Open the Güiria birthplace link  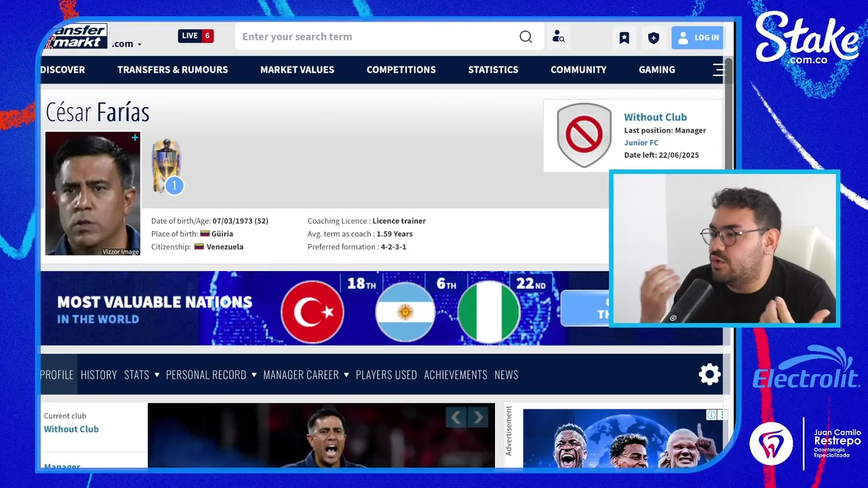click(x=222, y=234)
